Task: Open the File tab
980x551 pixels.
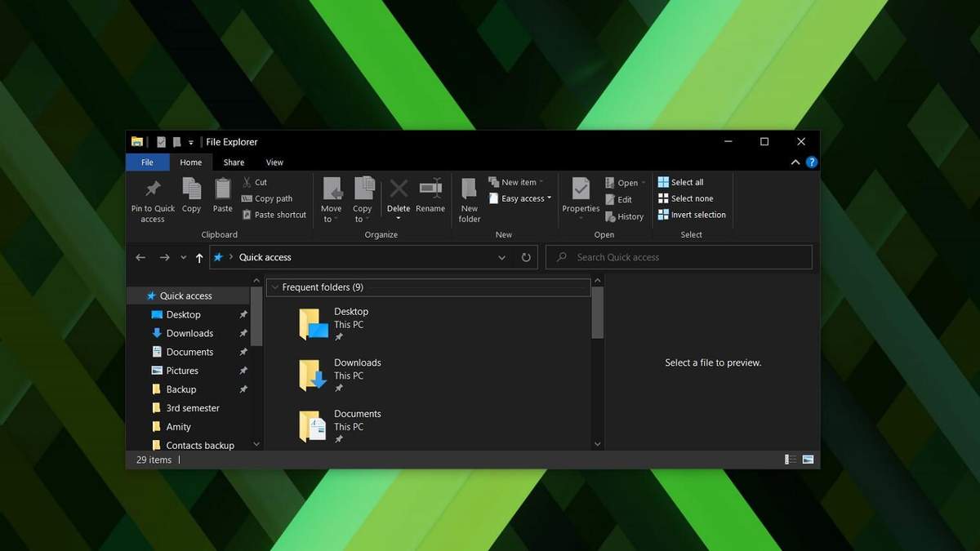Action: pos(147,162)
